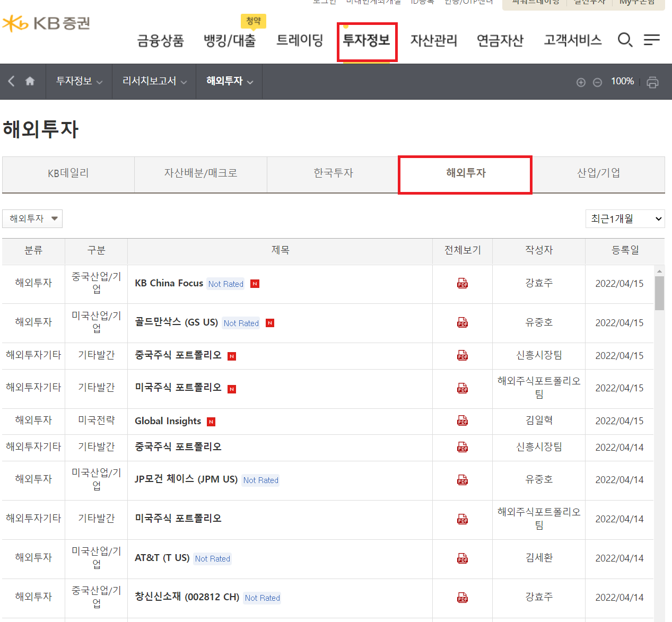The height and width of the screenshot is (622, 672).
Task: Expand the 해외투자 breadcrumb dropdown
Action: [230, 81]
